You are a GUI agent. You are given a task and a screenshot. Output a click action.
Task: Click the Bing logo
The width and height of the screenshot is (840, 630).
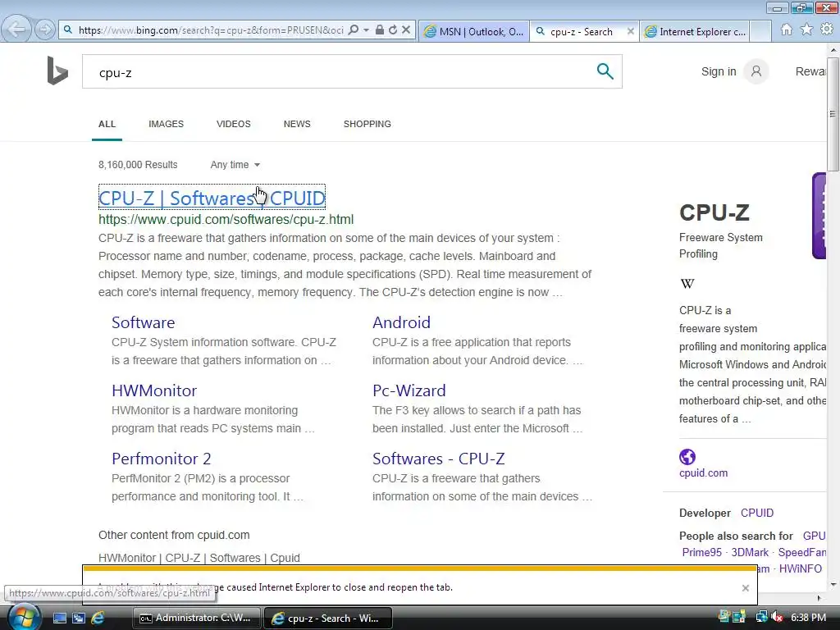[x=57, y=71]
